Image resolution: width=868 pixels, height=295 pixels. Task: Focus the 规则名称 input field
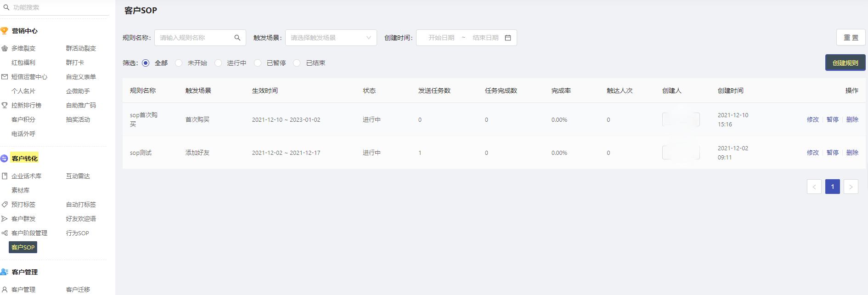pyautogui.click(x=200, y=38)
